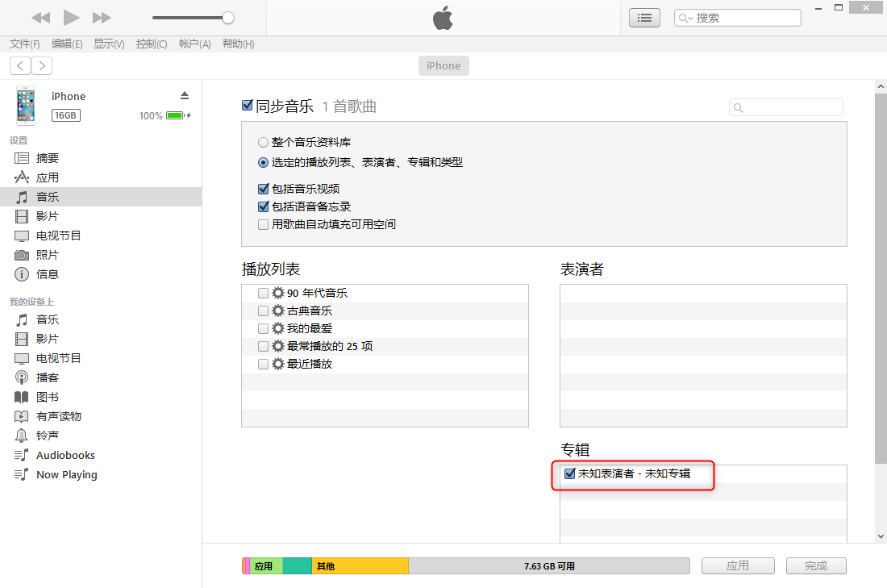Open 影片 under 我的设备上

pos(101,339)
